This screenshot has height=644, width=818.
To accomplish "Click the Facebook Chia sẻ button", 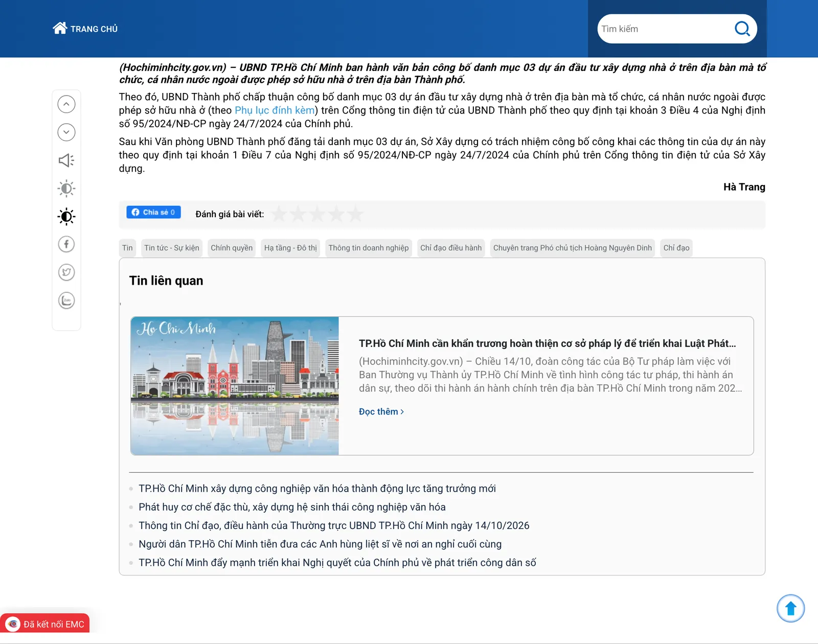I will click(x=153, y=212).
